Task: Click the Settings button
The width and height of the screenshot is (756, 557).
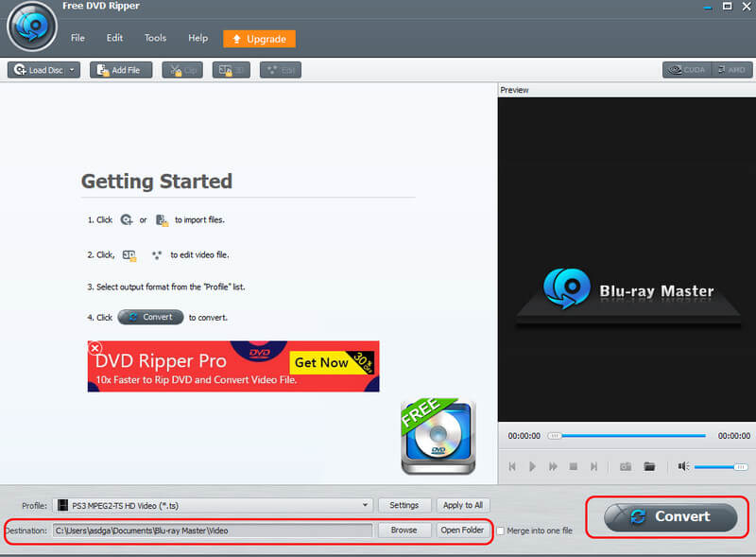Action: (404, 505)
